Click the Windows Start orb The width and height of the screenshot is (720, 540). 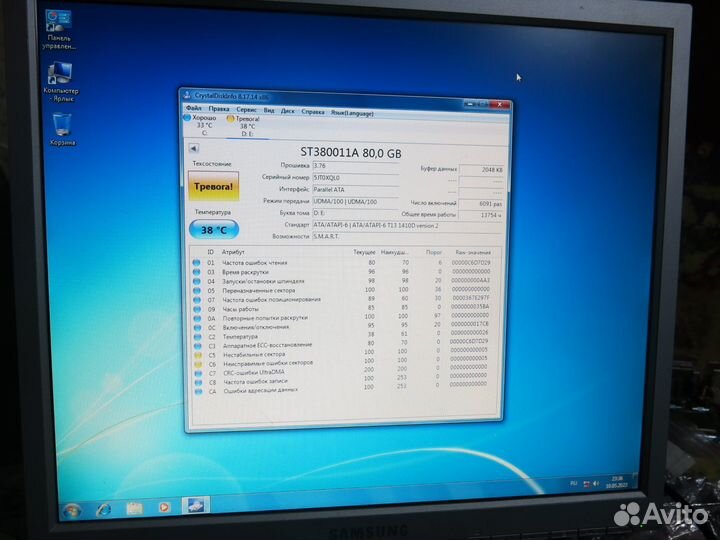(x=73, y=510)
